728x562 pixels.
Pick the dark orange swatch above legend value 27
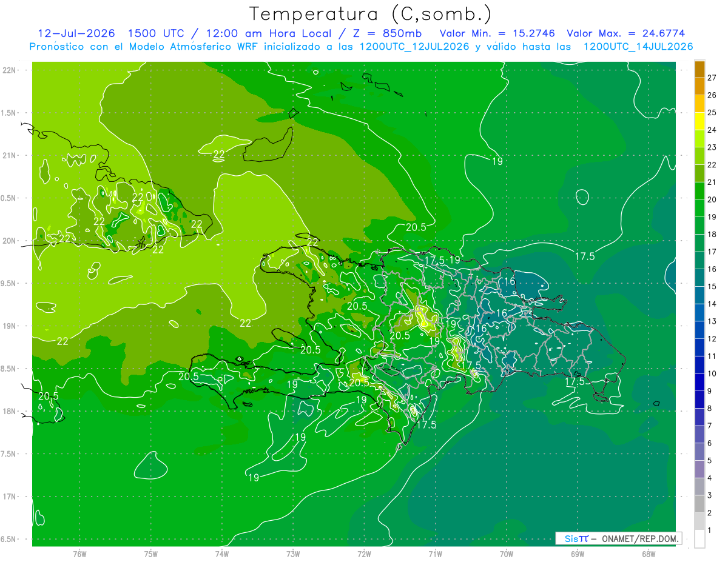[699, 69]
